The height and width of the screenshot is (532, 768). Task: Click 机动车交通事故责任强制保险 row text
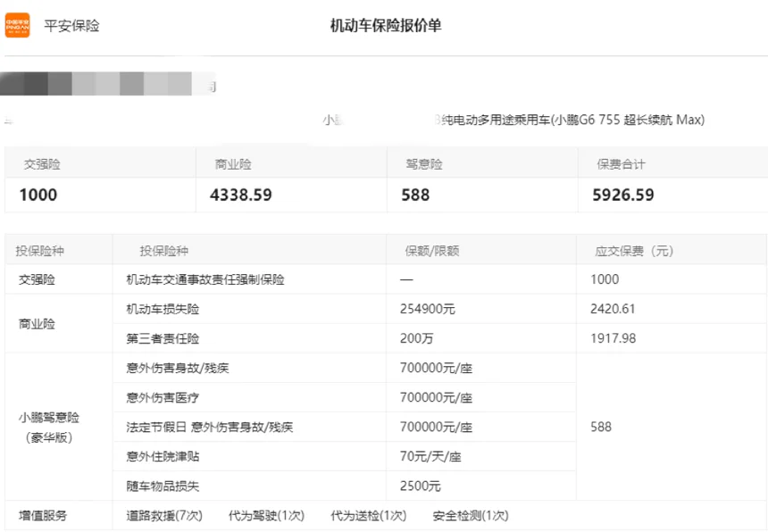pos(205,279)
